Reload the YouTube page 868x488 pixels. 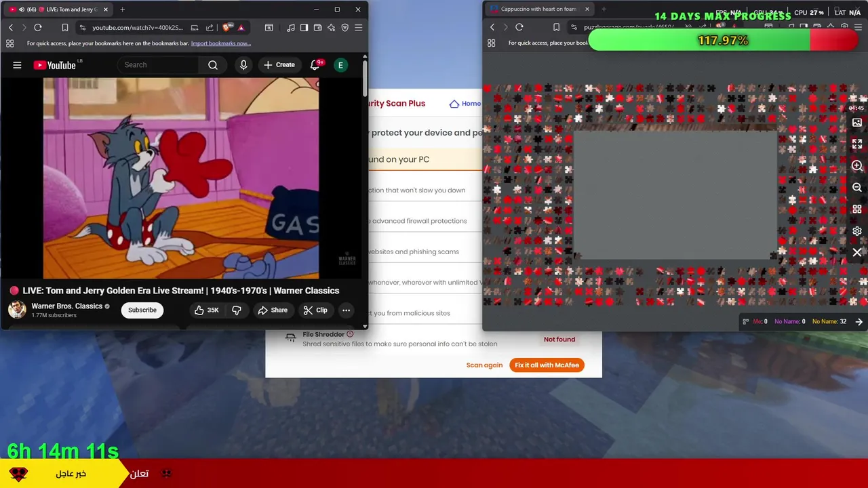coord(38,28)
